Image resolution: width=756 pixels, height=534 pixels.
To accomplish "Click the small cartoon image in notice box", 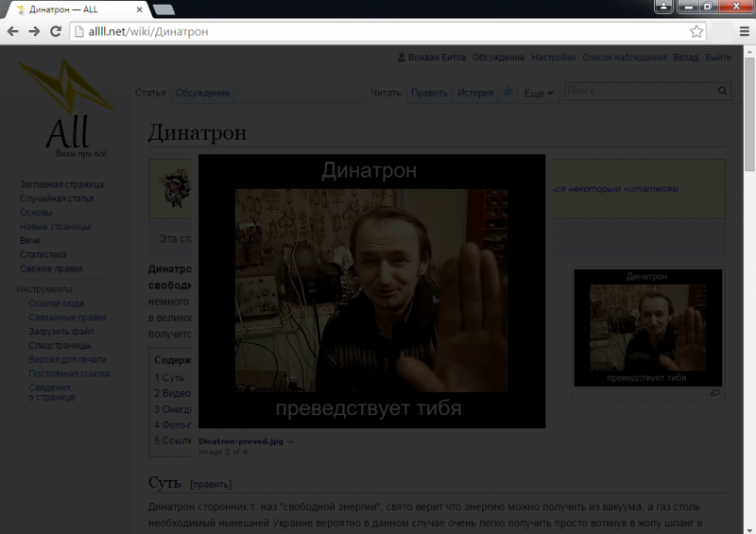I will (175, 189).
